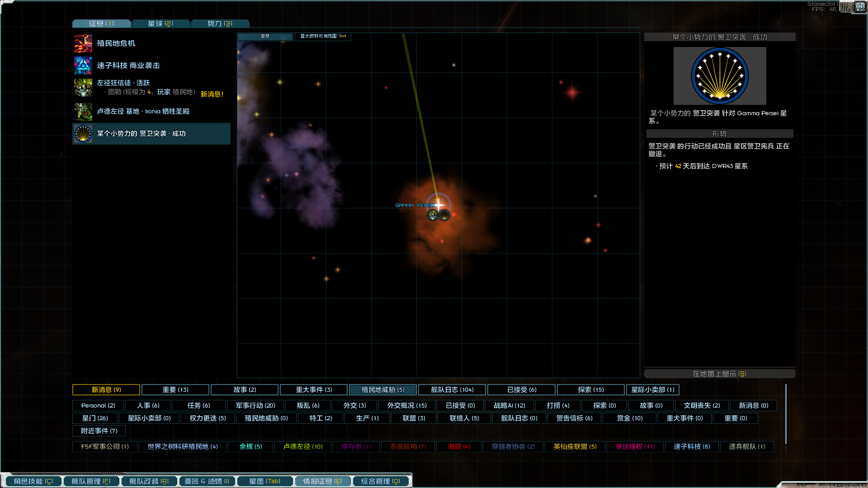The height and width of the screenshot is (488, 868).
Task: Filter by 余辉 (5) faction
Action: 250,446
